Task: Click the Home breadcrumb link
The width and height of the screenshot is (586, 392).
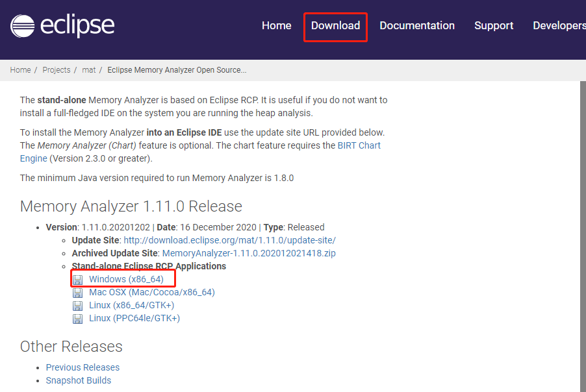Action: [x=21, y=70]
